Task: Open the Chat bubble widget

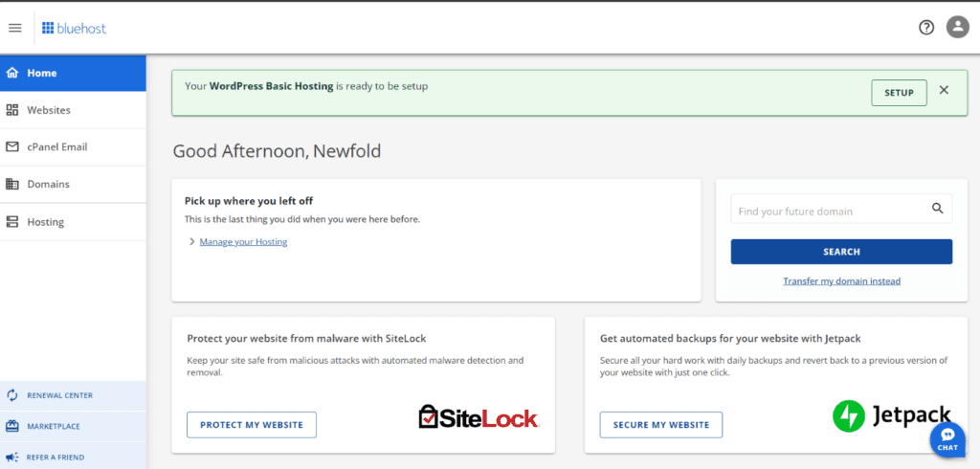Action: (x=947, y=439)
